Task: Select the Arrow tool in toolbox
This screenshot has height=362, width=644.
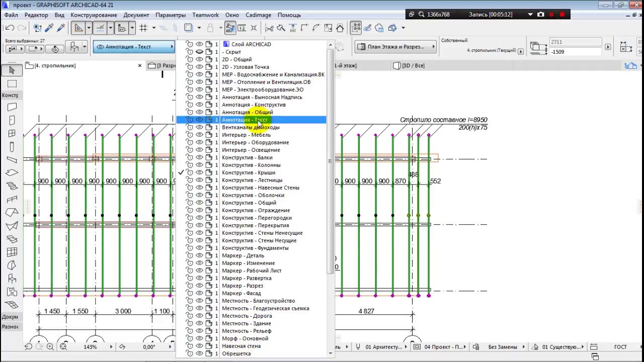Action: click(x=12, y=70)
